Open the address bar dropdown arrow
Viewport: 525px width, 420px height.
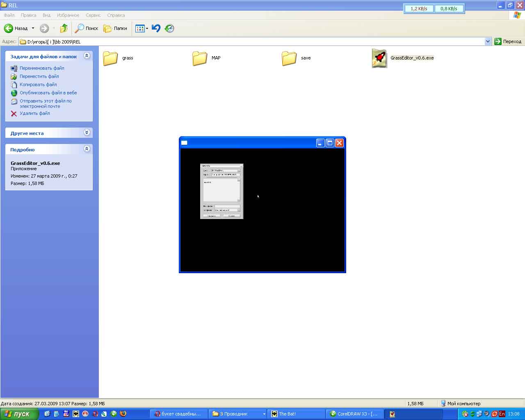coord(488,41)
